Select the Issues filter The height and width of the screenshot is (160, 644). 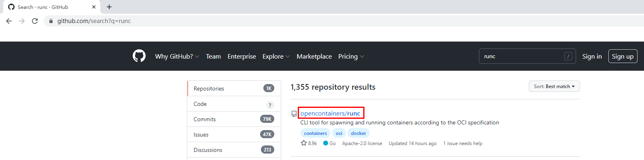click(234, 135)
